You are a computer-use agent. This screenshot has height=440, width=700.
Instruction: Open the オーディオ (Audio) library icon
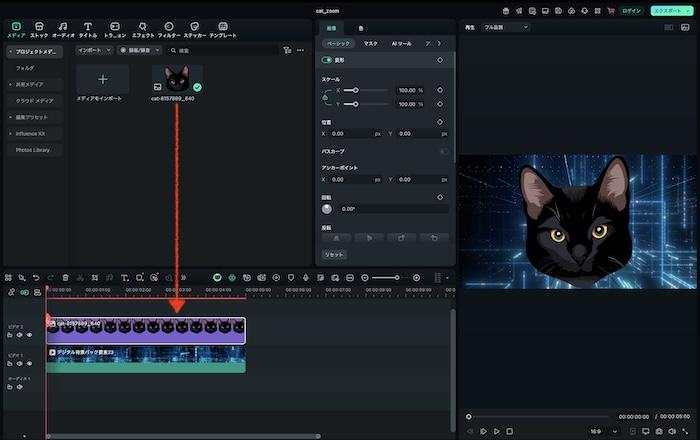pyautogui.click(x=63, y=28)
